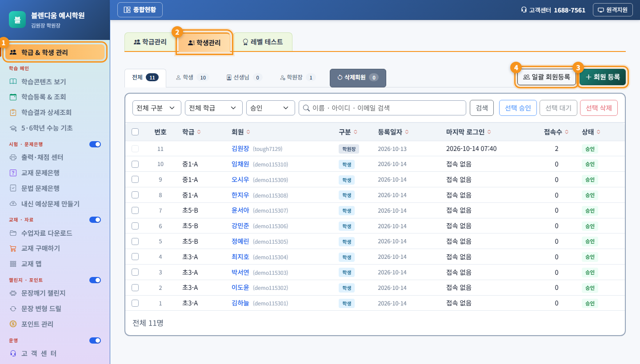Click the green 블 academy logo icon
The width and height of the screenshot is (640, 364).
tap(17, 20)
